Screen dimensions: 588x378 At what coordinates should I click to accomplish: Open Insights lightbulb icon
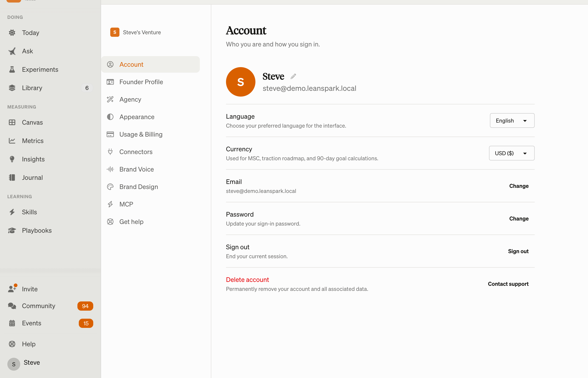[12, 159]
